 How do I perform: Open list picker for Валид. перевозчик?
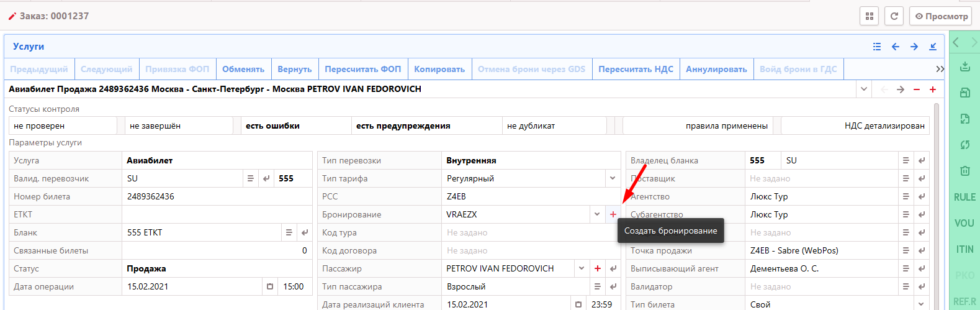coord(250,178)
